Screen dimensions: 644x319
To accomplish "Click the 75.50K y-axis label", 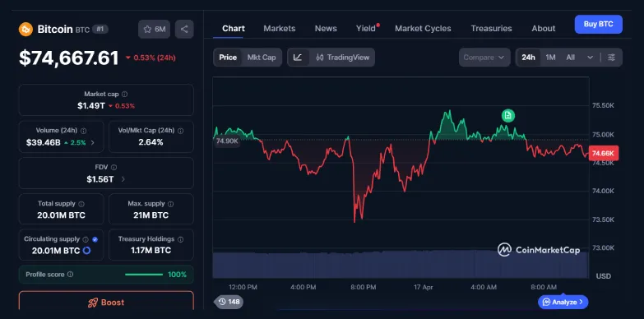I will (x=603, y=105).
